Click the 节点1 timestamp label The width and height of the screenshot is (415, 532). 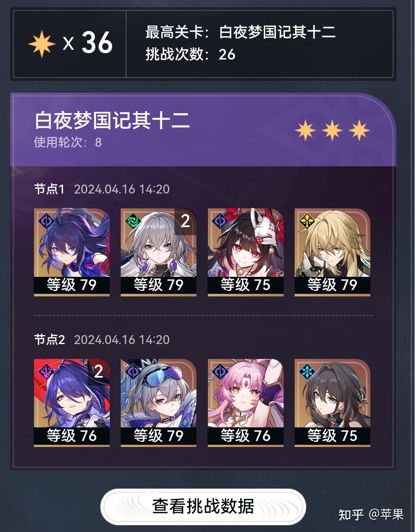(x=122, y=189)
